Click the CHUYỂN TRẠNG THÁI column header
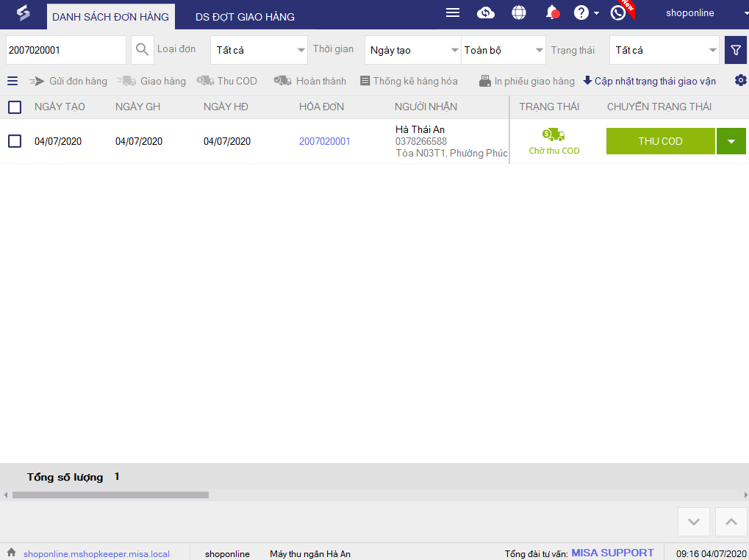The height and width of the screenshot is (560, 749). pos(659,107)
